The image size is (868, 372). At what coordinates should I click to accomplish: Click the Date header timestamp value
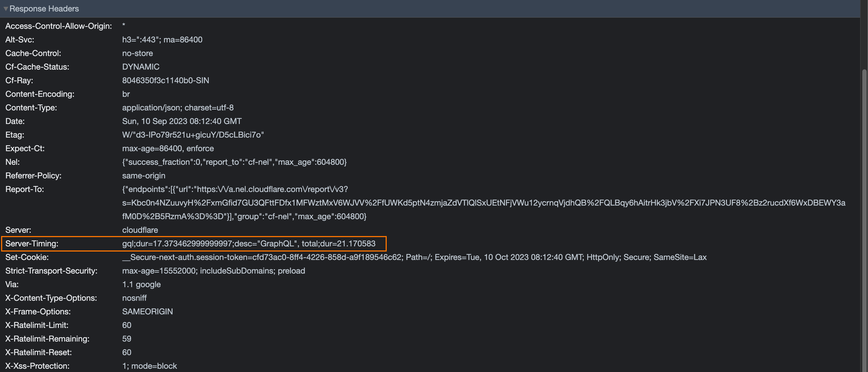182,121
